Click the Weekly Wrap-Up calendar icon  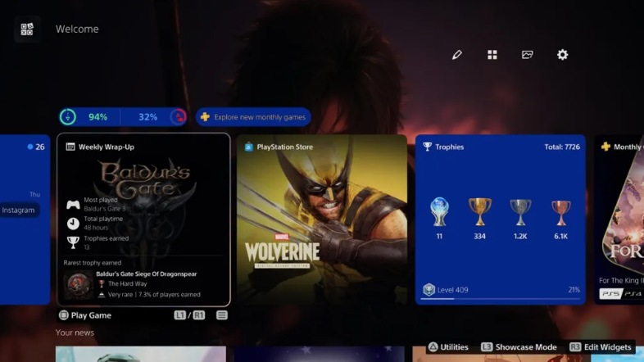(x=70, y=147)
